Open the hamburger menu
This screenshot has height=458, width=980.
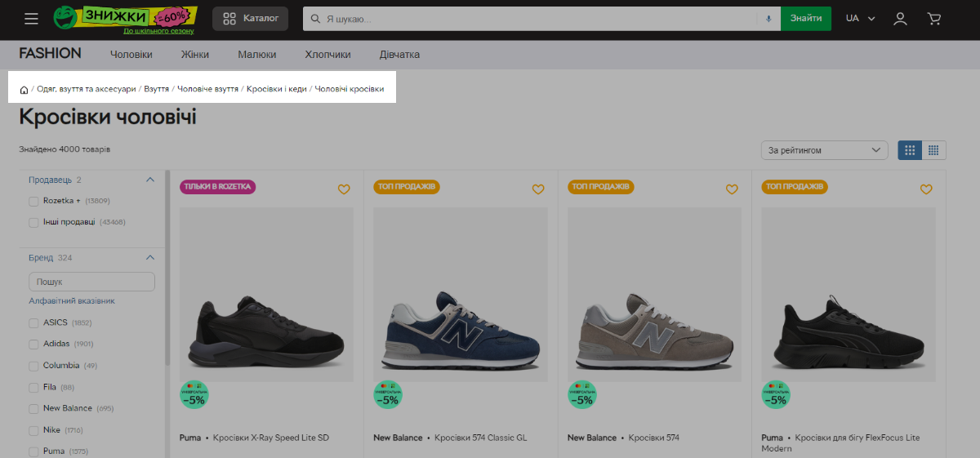31,18
